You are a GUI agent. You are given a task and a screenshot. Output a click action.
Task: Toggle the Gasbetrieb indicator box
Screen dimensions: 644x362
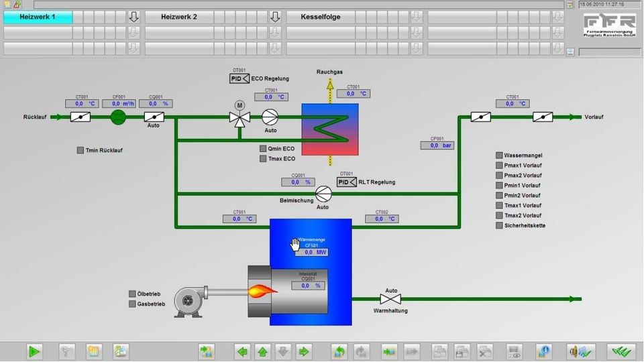132,304
